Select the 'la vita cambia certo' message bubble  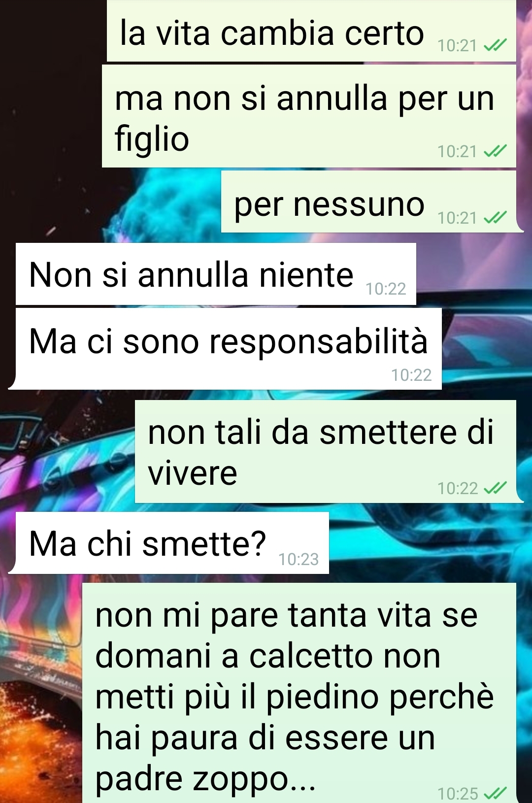(x=311, y=31)
